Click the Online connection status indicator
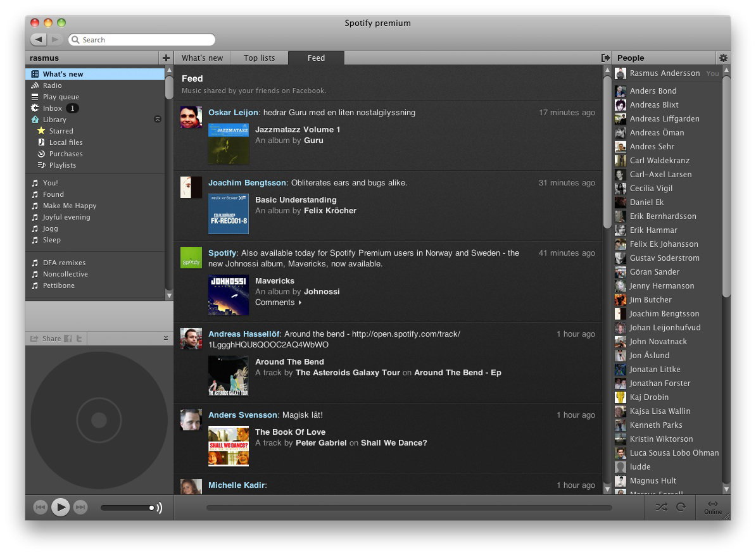Viewport: 756px width, 555px height. tap(713, 508)
